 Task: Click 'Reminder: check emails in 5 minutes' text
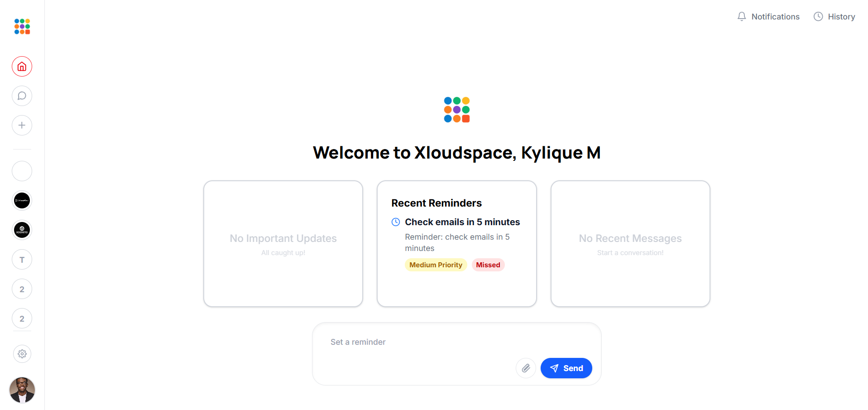(x=457, y=242)
